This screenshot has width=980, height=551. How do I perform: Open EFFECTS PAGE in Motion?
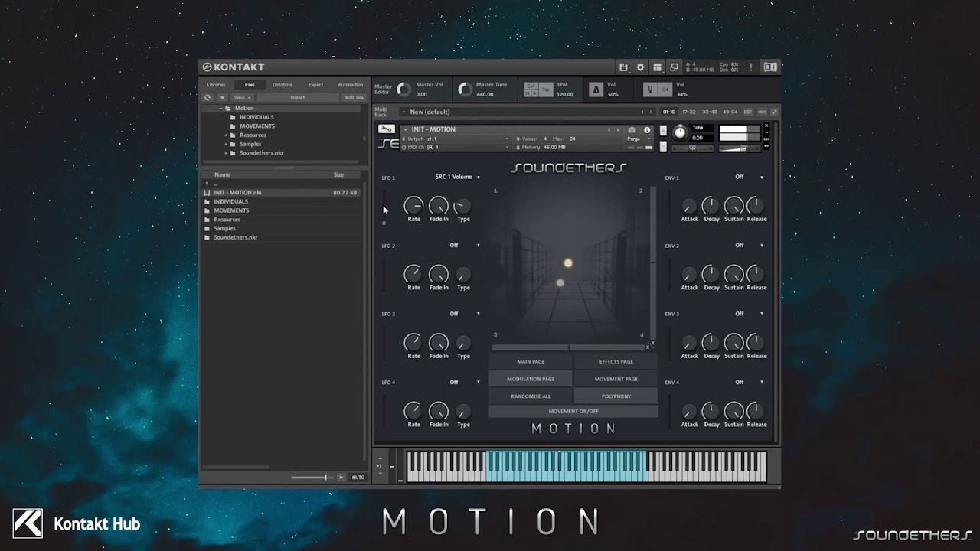[616, 361]
